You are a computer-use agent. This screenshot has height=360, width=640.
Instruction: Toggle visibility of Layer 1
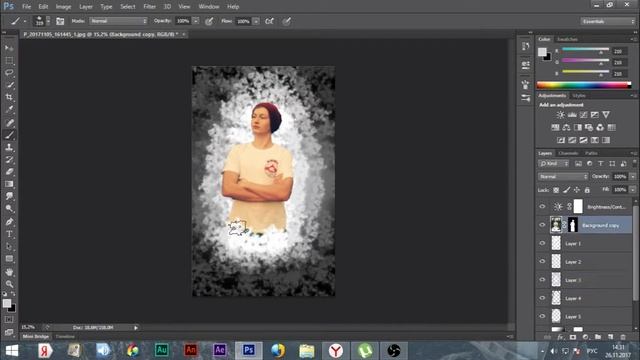click(x=542, y=243)
